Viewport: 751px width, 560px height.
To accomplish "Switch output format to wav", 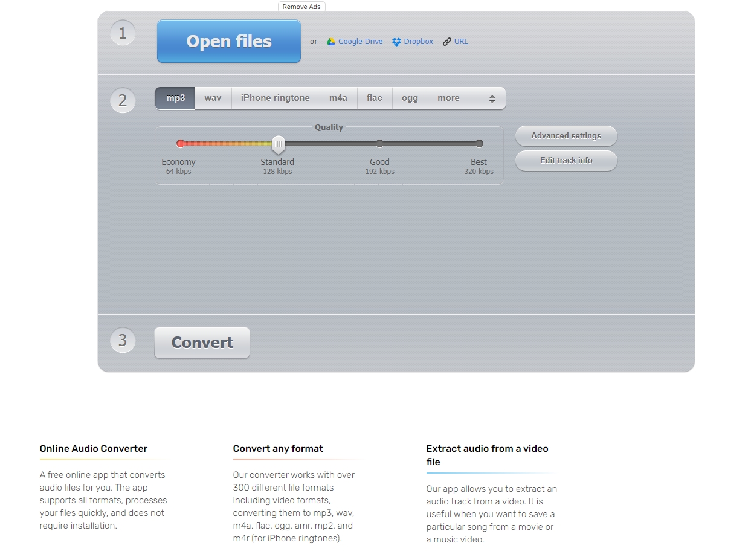I will pos(213,98).
